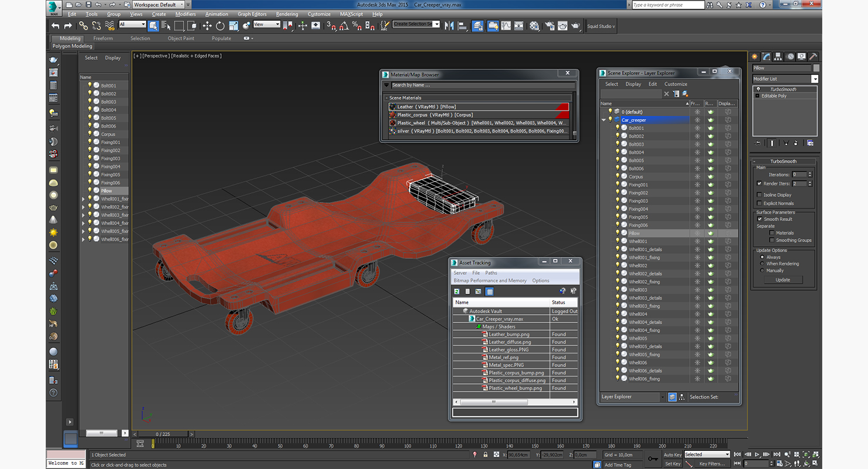The height and width of the screenshot is (469, 868).
Task: Click the Key Filters button
Action: click(x=711, y=464)
